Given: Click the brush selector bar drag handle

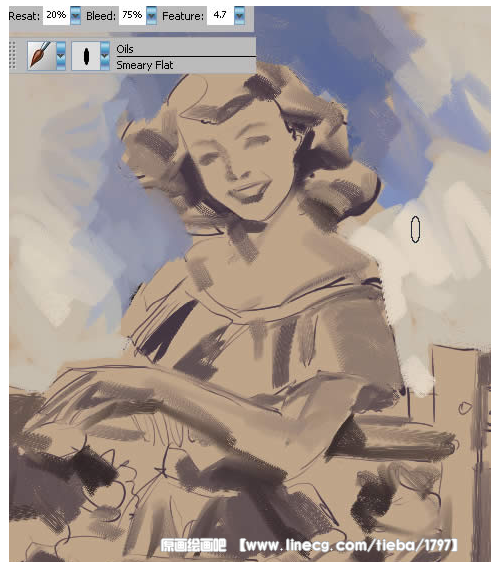Looking at the screenshot, I should [x=13, y=55].
